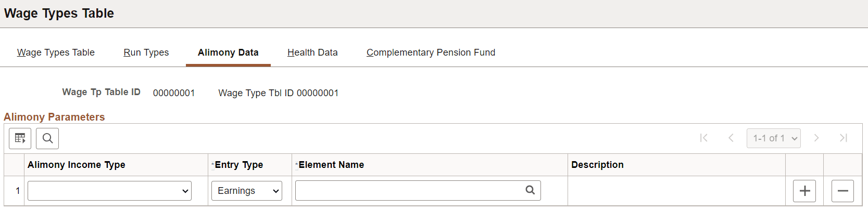Open the Complementary Pension Fund tab
Screen dimensions: 868x210
(x=431, y=52)
